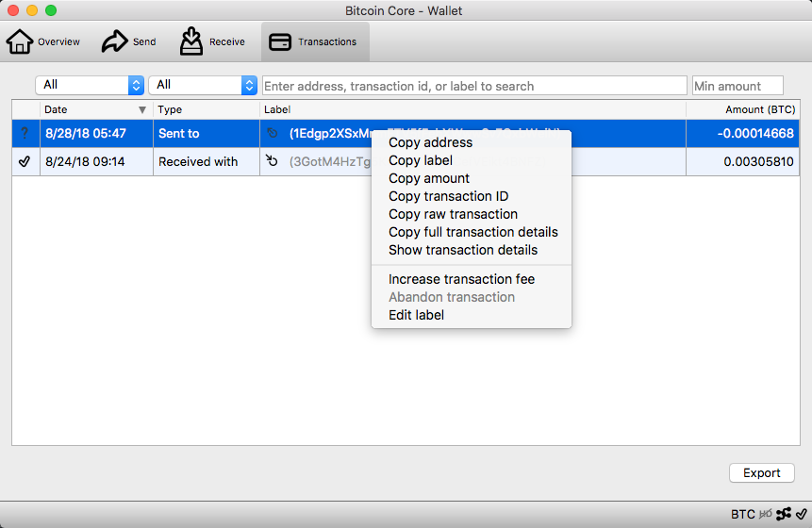
Task: Click the address search field
Action: click(474, 86)
